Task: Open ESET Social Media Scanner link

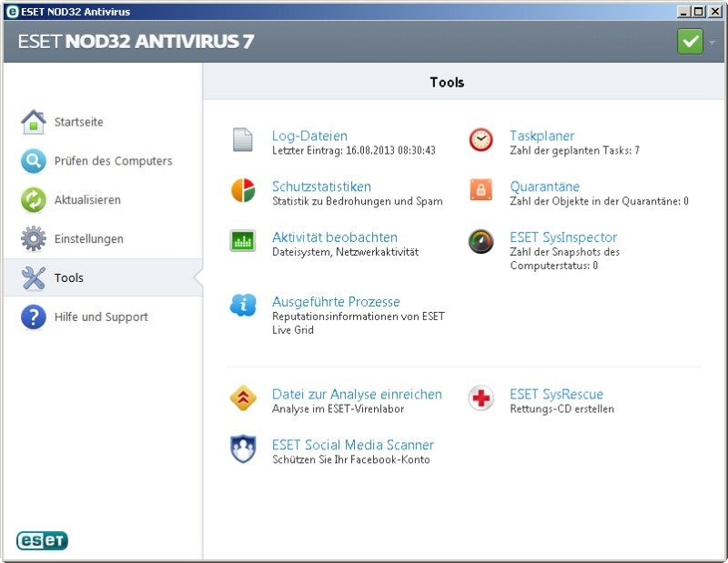Action: [353, 445]
